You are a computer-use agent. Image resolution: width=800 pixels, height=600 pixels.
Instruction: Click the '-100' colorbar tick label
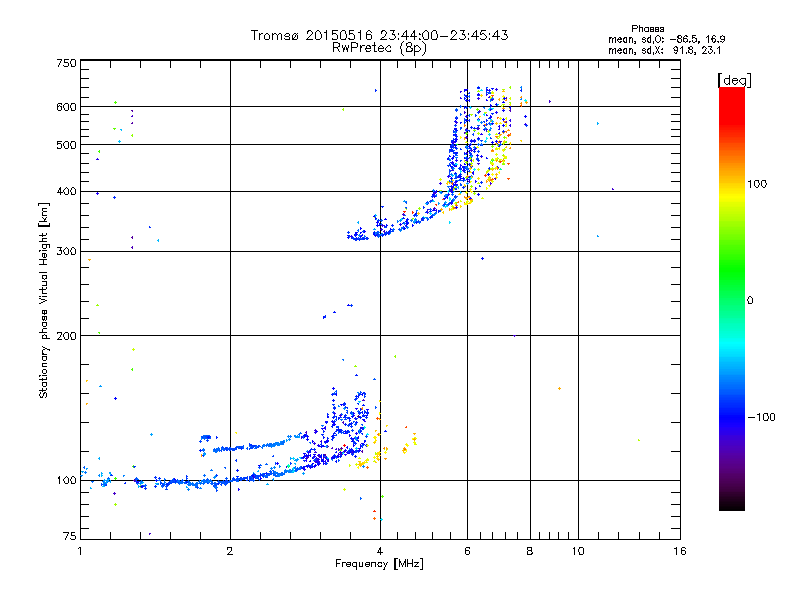point(761,417)
